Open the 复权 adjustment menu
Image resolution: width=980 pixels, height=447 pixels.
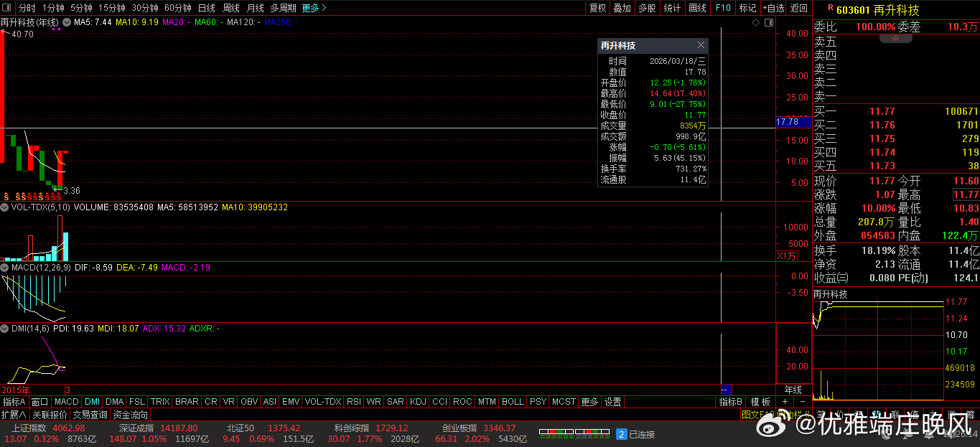click(x=597, y=8)
